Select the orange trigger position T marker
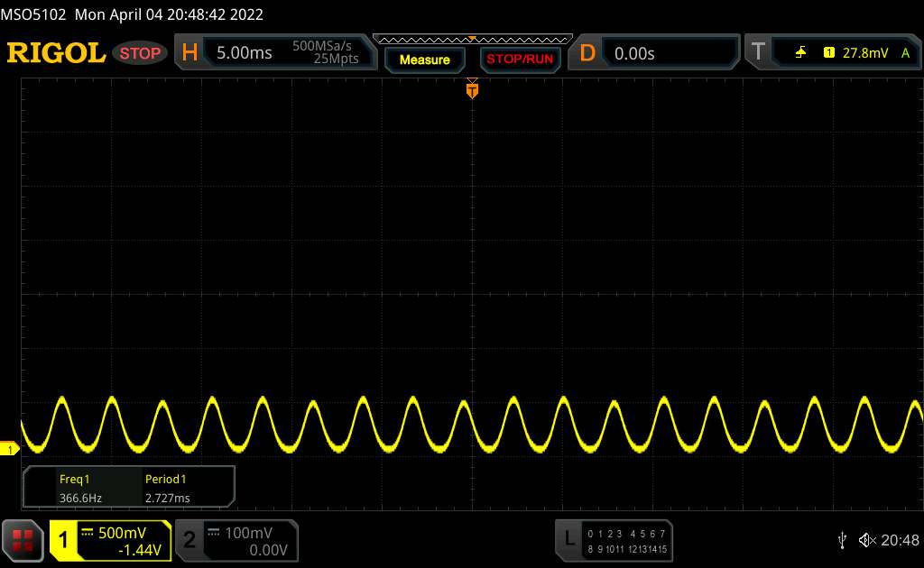The width and height of the screenshot is (924, 568). point(472,89)
